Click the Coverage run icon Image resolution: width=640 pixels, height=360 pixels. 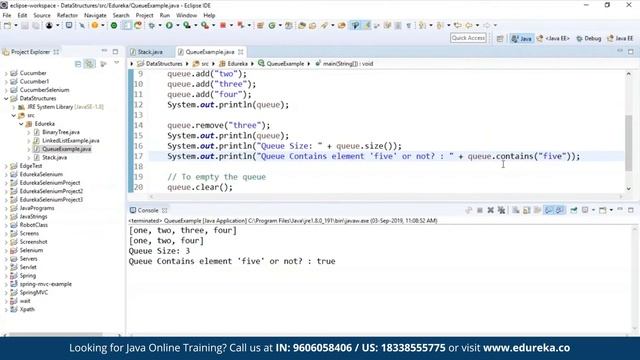187,25
